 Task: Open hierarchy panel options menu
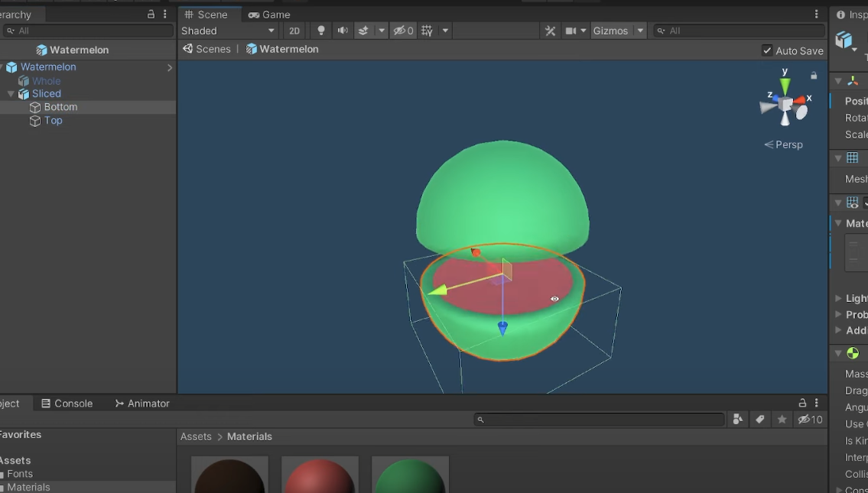164,15
